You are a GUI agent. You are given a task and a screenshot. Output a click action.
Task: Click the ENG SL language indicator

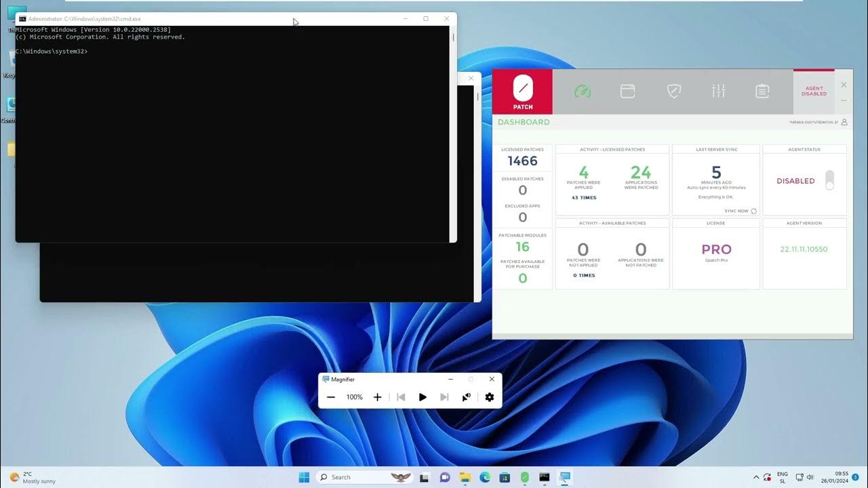783,477
